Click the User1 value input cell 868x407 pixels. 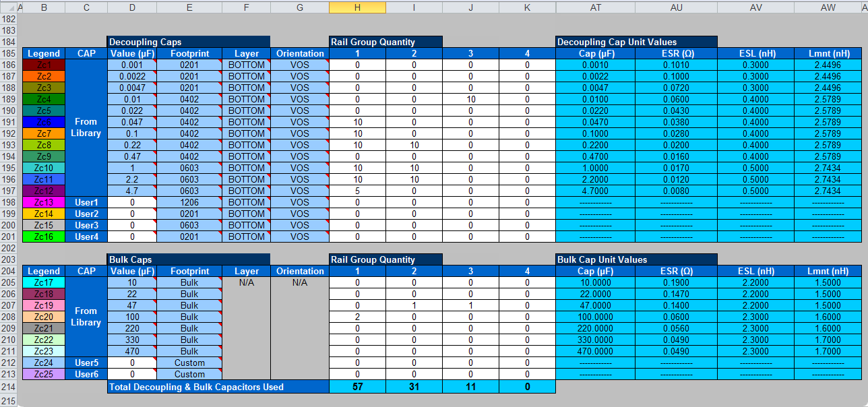pyautogui.click(x=131, y=202)
